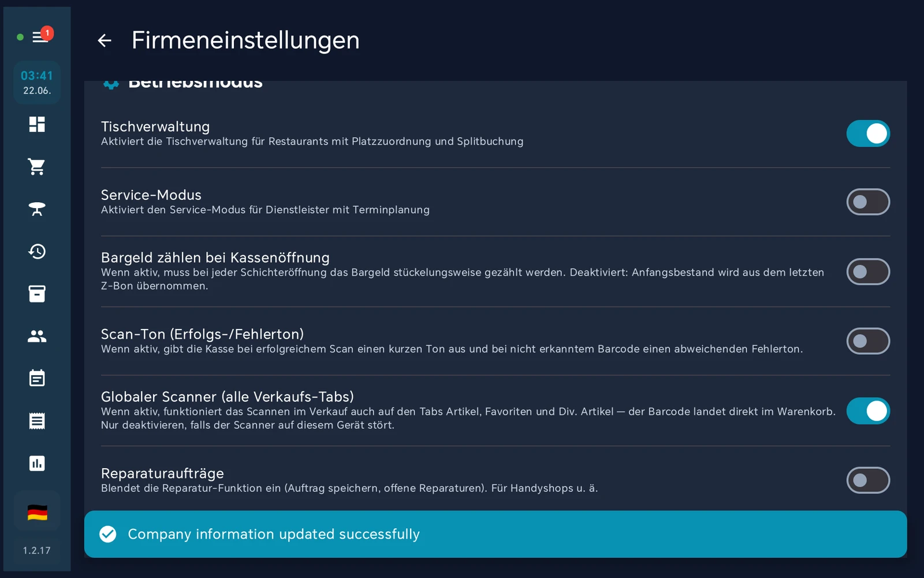Open the history clock icon in sidebar

[37, 251]
